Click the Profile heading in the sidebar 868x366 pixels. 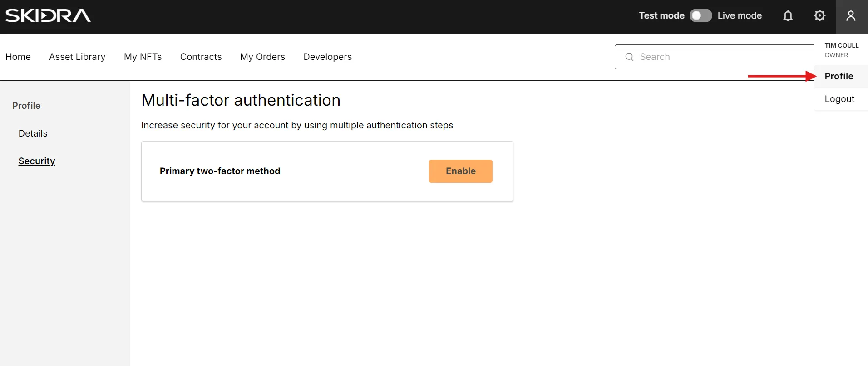click(26, 106)
